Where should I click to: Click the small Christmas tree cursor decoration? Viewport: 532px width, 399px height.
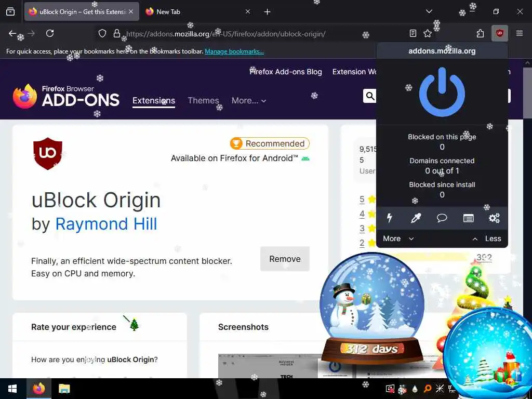pos(134,325)
